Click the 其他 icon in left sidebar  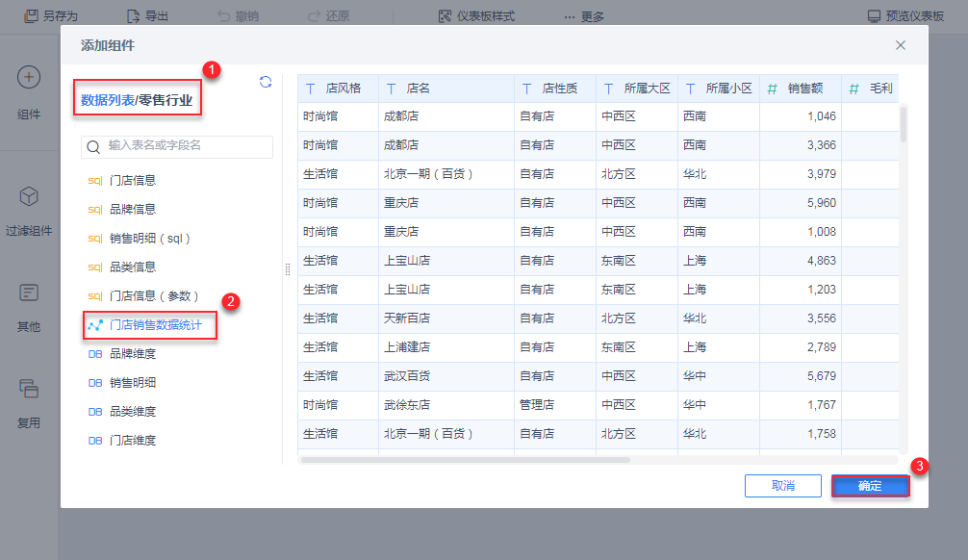tap(29, 293)
